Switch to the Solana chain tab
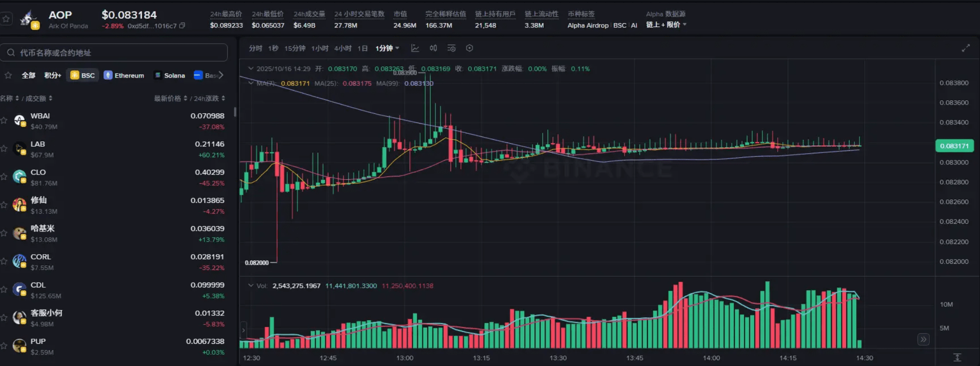 pyautogui.click(x=169, y=75)
